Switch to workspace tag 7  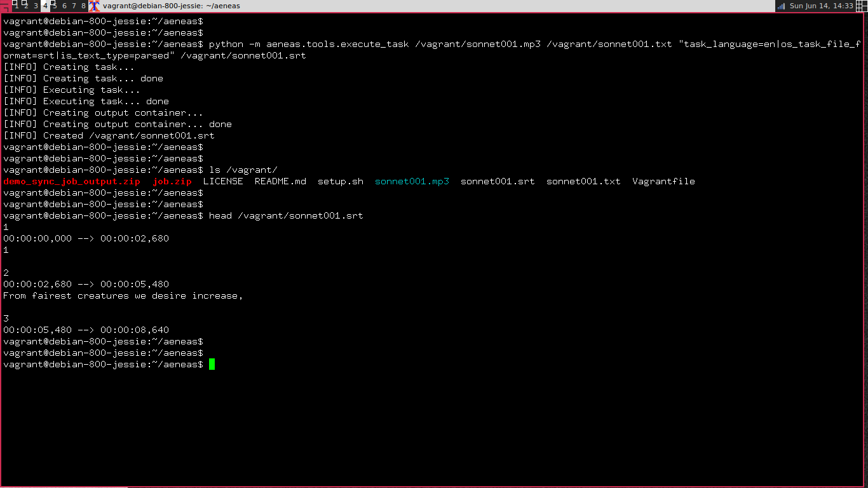pyautogui.click(x=74, y=6)
